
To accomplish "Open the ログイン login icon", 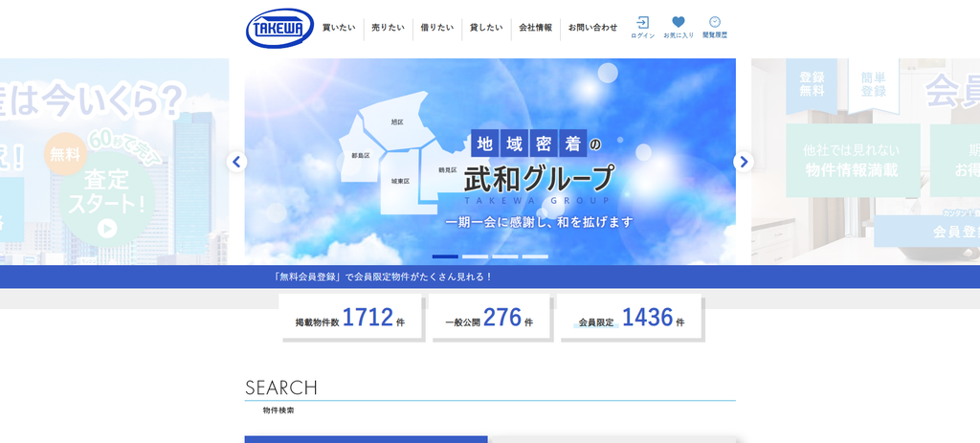I will tap(642, 28).
